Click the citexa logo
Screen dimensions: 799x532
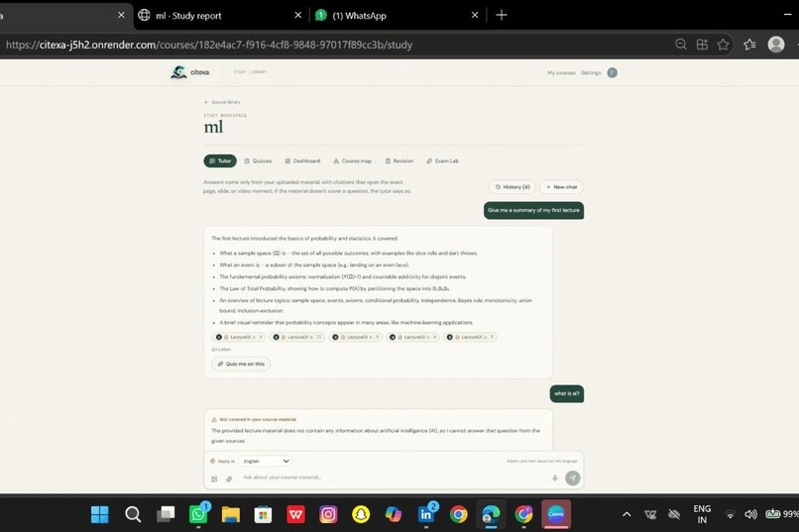(x=189, y=72)
